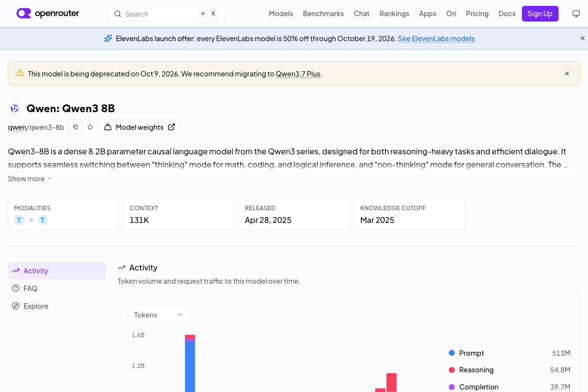
Task: Select the Rankings nav item
Action: click(394, 14)
